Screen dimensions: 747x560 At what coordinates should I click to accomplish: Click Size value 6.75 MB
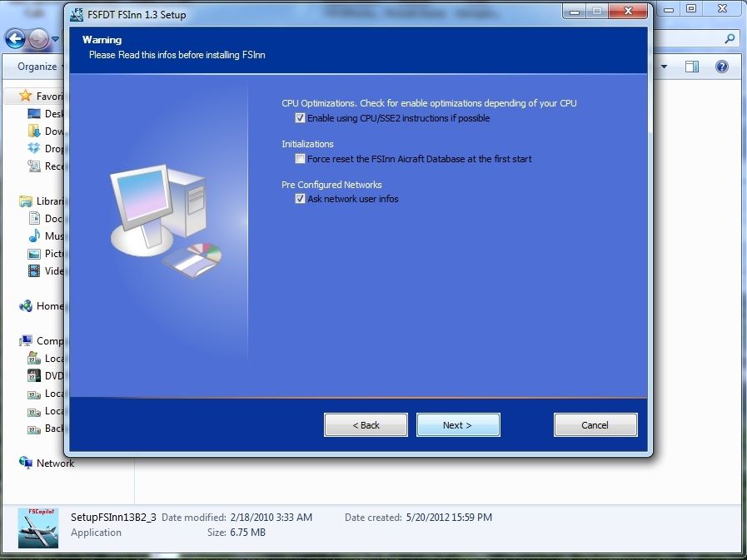click(x=247, y=533)
